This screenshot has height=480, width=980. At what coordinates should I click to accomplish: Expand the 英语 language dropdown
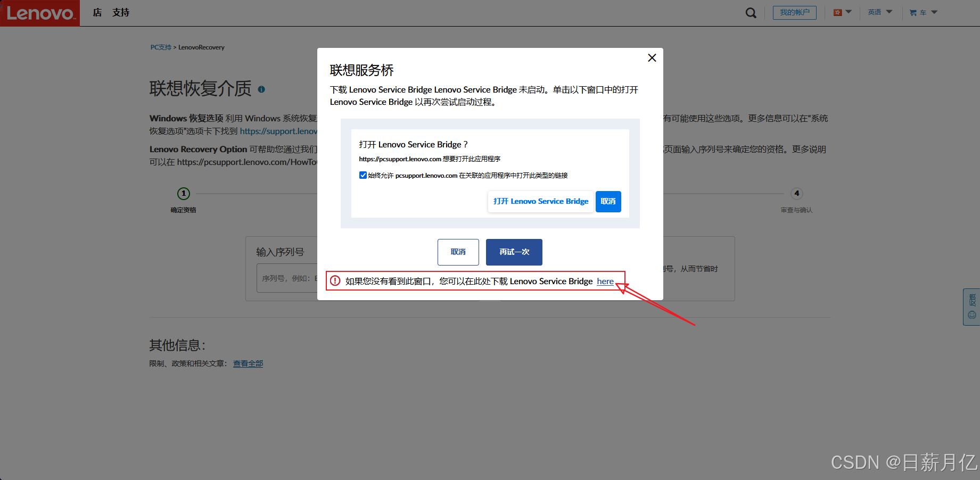(880, 12)
